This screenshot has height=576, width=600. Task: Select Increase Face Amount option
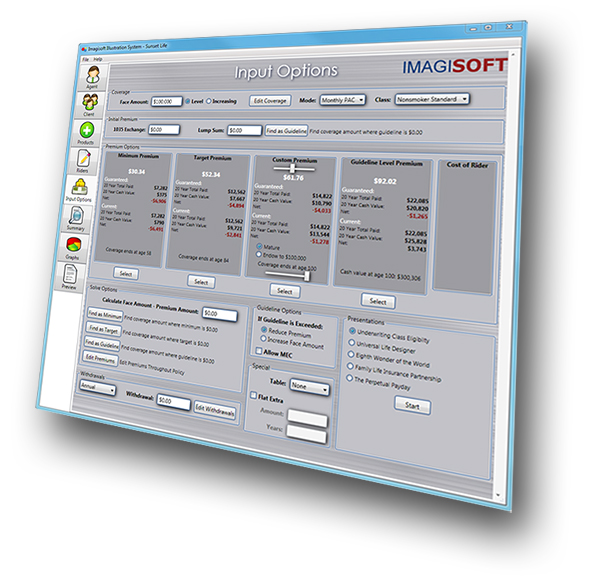(x=263, y=339)
